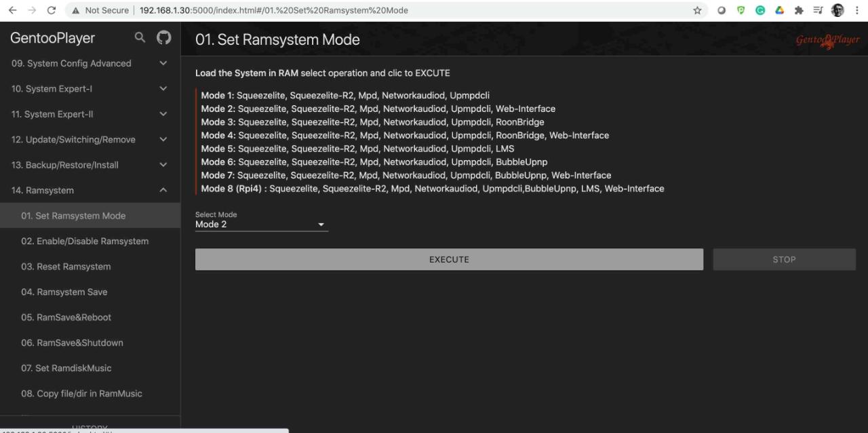Open 08. Copy file/dir in RamMusic
The height and width of the screenshot is (433, 868).
point(90,394)
